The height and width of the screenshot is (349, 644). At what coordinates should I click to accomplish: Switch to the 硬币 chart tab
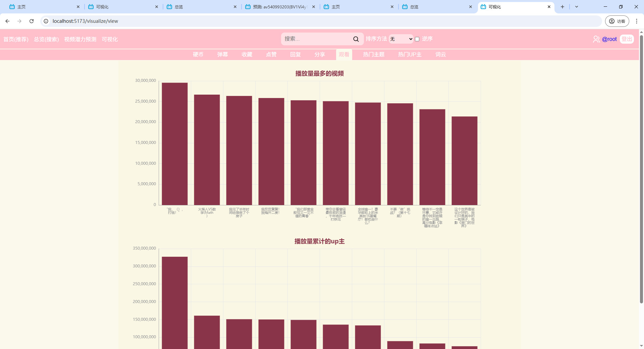click(x=198, y=54)
